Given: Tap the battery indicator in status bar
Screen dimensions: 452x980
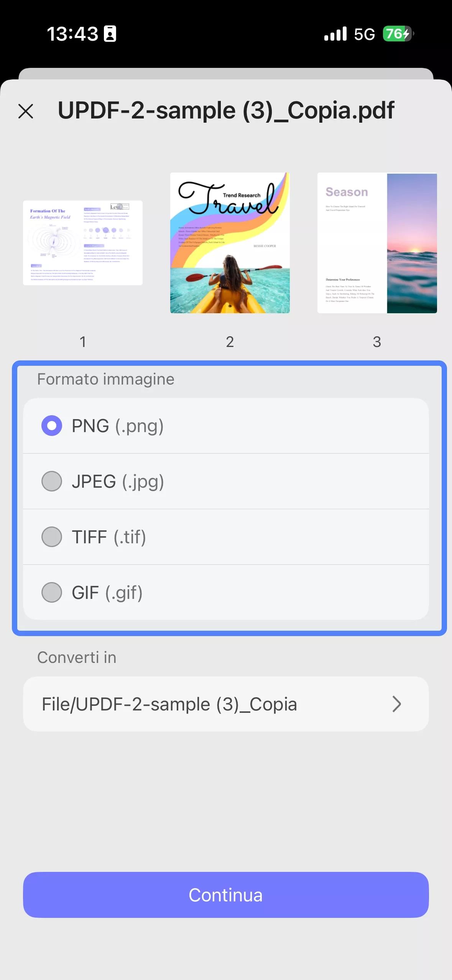Looking at the screenshot, I should [398, 34].
